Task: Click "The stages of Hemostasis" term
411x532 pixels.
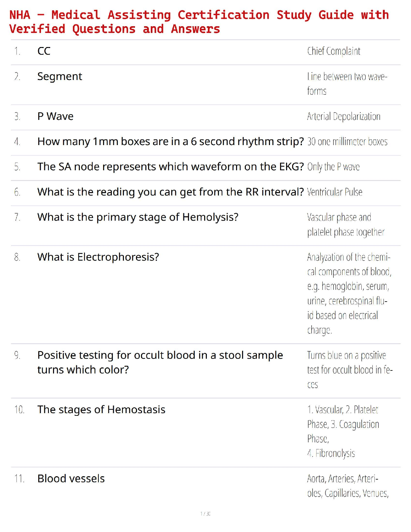Action: 101,410
